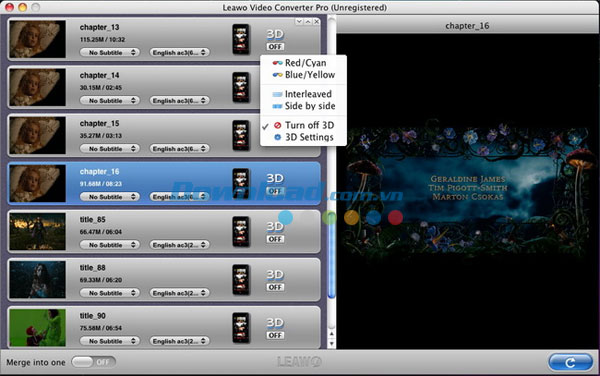600x376 pixels.
Task: Open 3D Settings from the popup menu
Action: pos(303,137)
